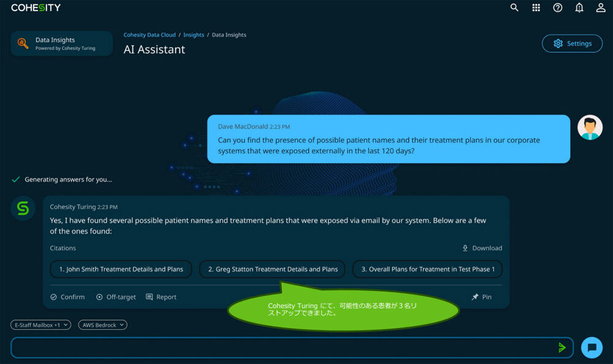Open citation Greg Statton Treatment Details and Plans
The height and width of the screenshot is (364, 613).
point(272,269)
